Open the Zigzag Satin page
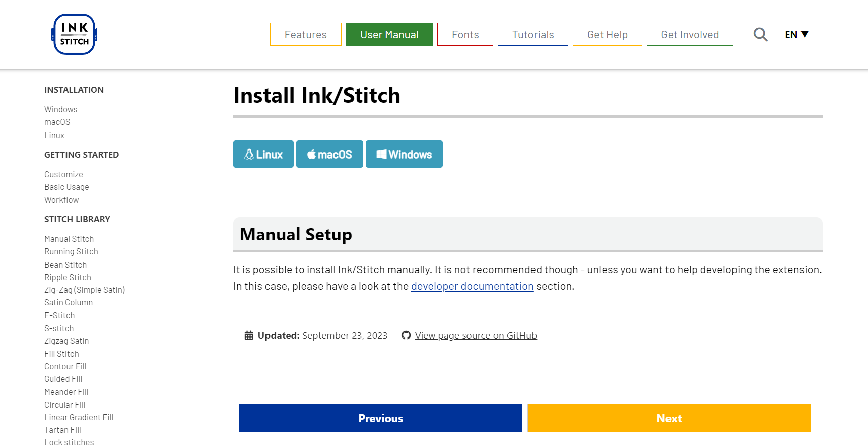Image resolution: width=868 pixels, height=448 pixels. (x=66, y=341)
